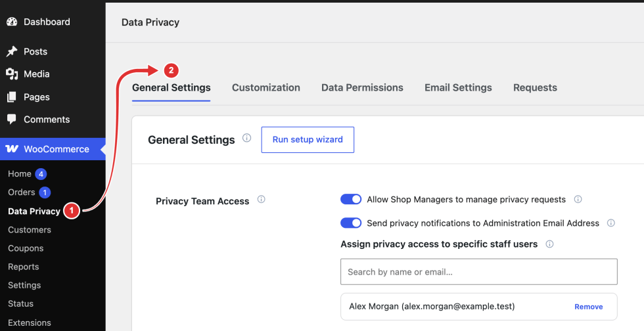The height and width of the screenshot is (331, 644).
Task: Click the Posts pushpin icon
Action: tap(12, 51)
